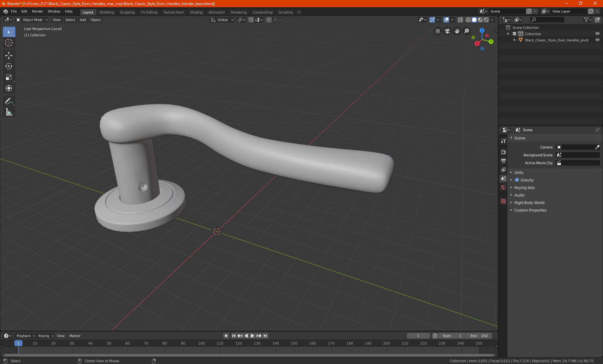The height and width of the screenshot is (364, 603).
Task: Click the zoom view magnifier icon
Action: [467, 31]
